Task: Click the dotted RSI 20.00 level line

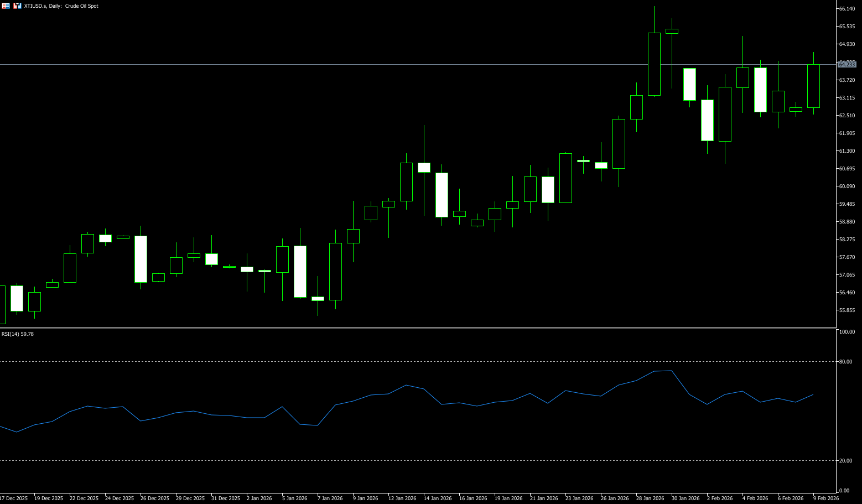Action: (x=387, y=460)
